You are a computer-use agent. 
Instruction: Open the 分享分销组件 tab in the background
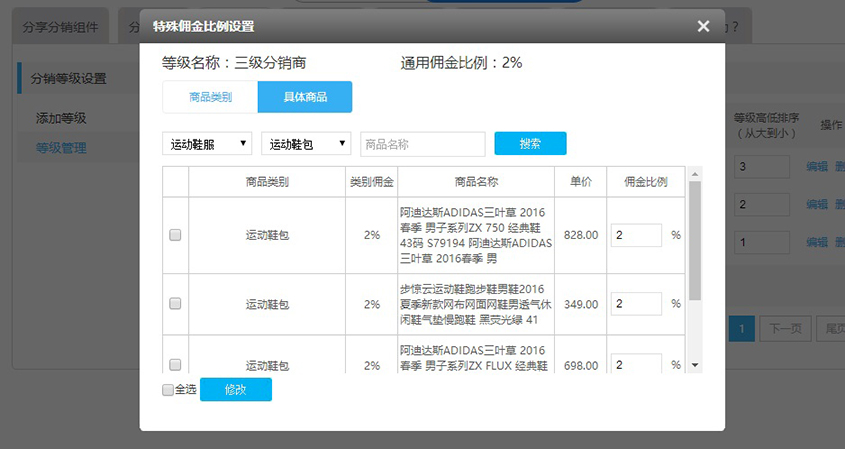pyautogui.click(x=61, y=27)
